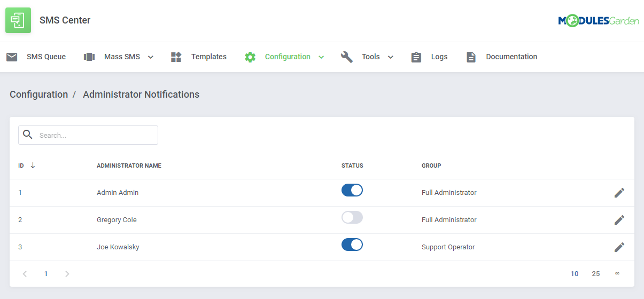Open the Documentation menu item
Screen dimensions: 644x299
[511, 57]
